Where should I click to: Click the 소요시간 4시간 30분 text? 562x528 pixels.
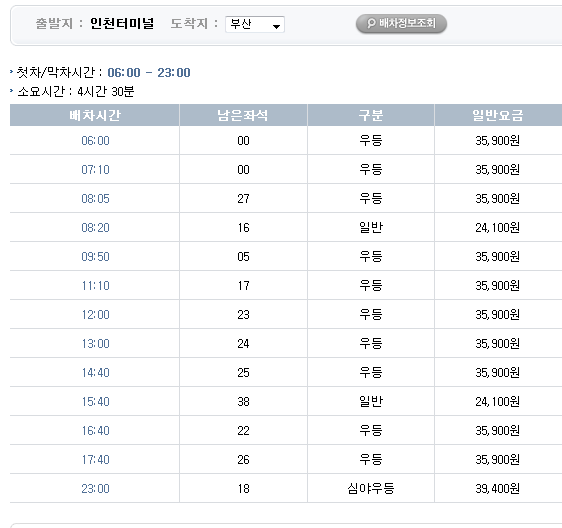76,92
